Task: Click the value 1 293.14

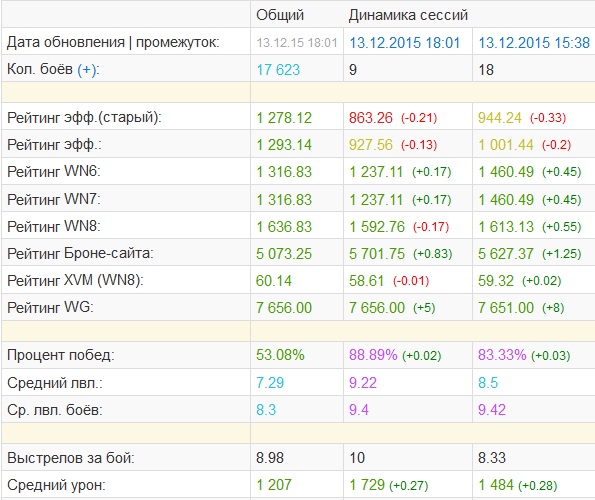Action: pyautogui.click(x=284, y=145)
